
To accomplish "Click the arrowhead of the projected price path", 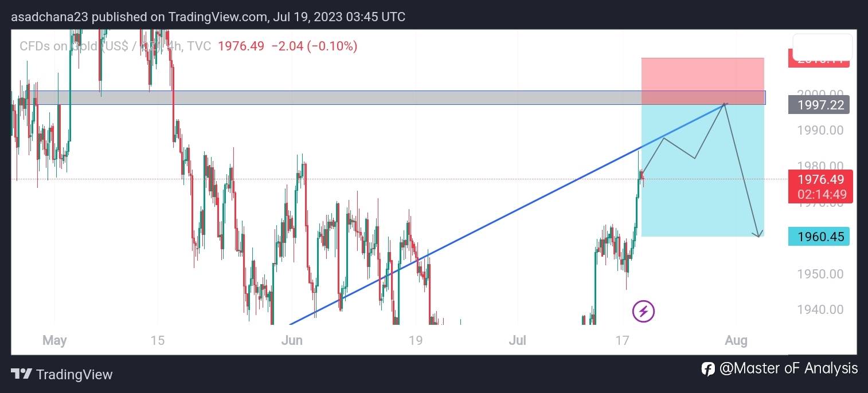I will click(x=759, y=234).
